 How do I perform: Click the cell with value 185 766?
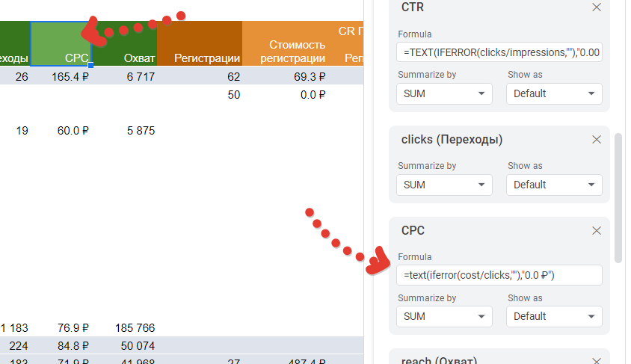(x=125, y=328)
